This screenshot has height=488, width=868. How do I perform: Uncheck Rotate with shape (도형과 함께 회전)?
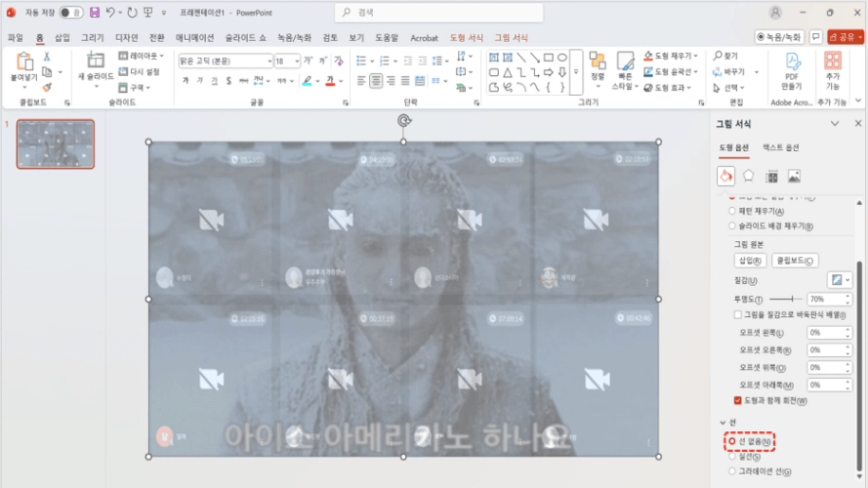click(x=737, y=400)
